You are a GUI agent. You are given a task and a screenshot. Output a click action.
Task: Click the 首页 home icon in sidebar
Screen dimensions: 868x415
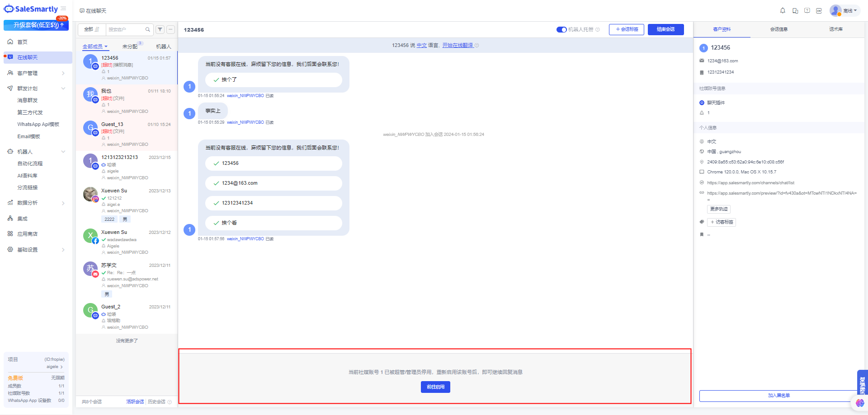[x=10, y=42]
